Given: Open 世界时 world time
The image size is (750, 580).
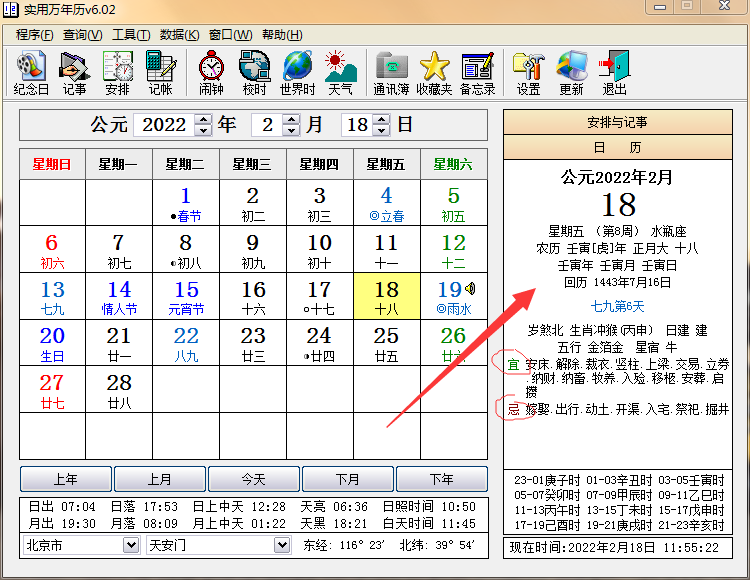Looking at the screenshot, I should (x=297, y=72).
